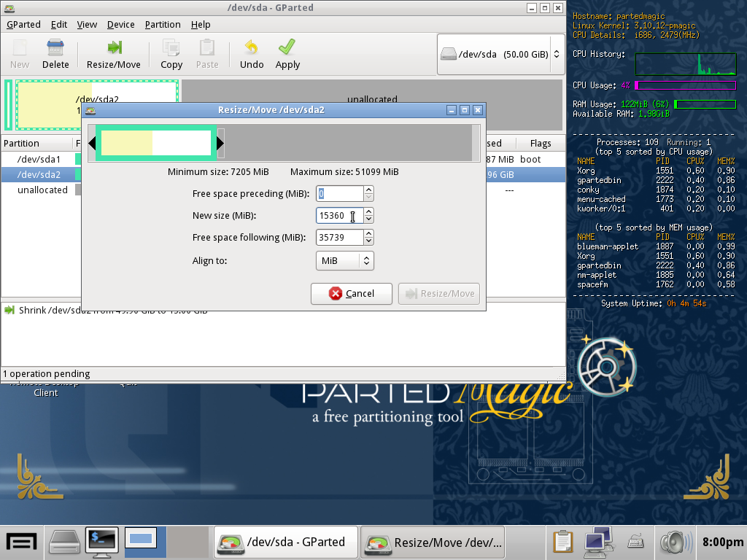The image size is (747, 560).
Task: Click the left black arrow resize handle
Action: (x=92, y=143)
